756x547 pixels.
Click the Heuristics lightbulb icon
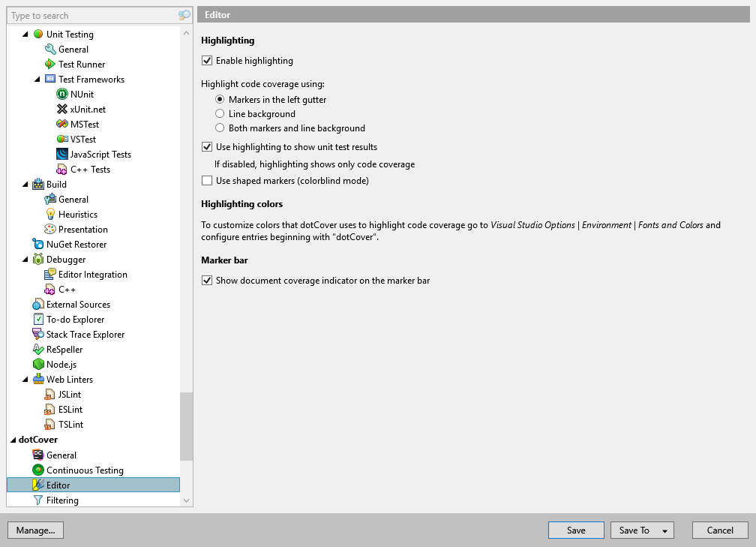50,214
